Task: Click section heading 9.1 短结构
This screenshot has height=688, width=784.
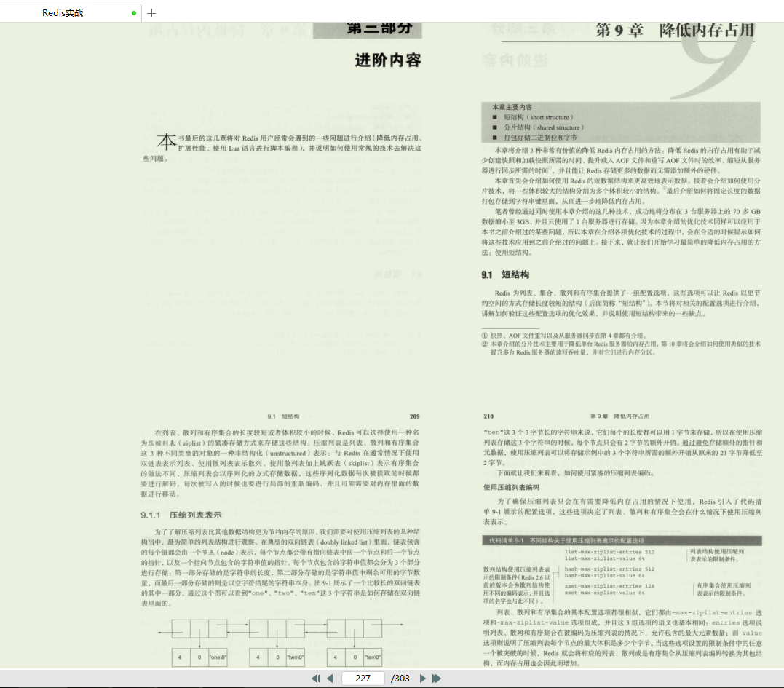Action: pyautogui.click(x=505, y=274)
